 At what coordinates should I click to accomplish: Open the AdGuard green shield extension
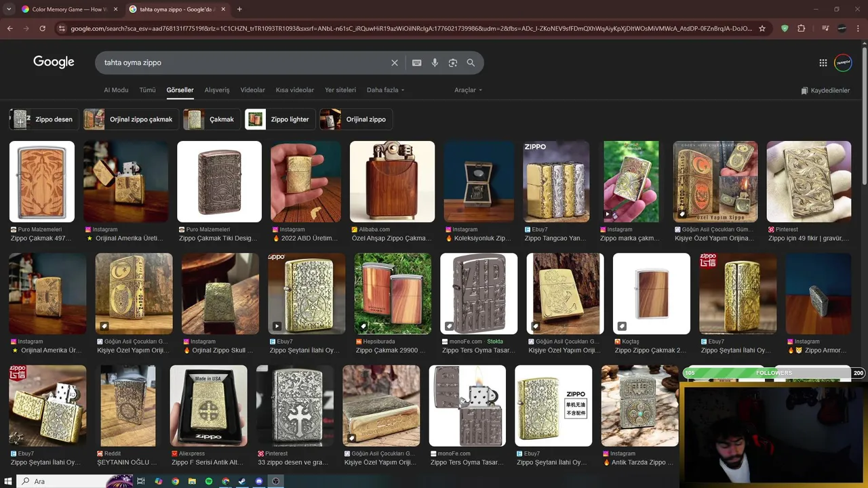click(785, 28)
